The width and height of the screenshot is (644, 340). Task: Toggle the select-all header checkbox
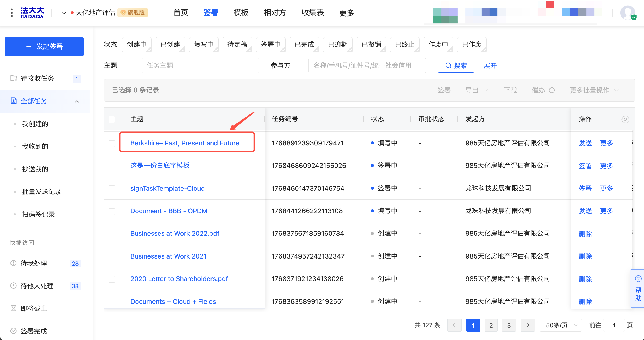pyautogui.click(x=112, y=119)
